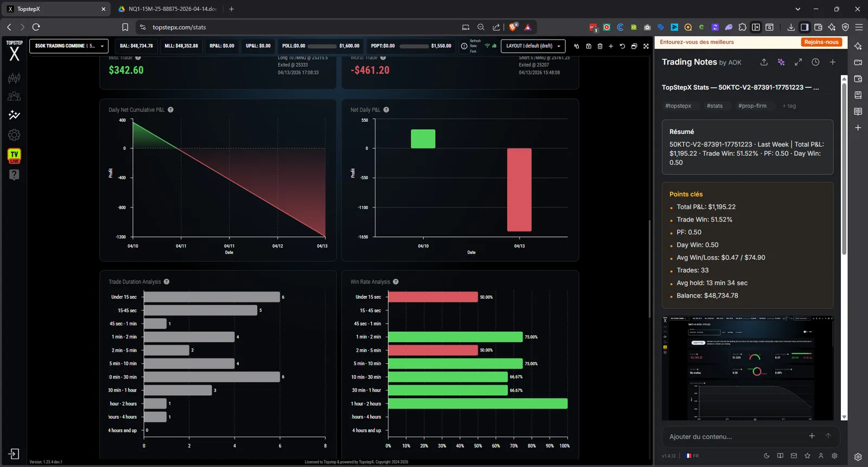The image size is (868, 467).
Task: Click the Trading Notes share/upload icon
Action: pos(764,62)
